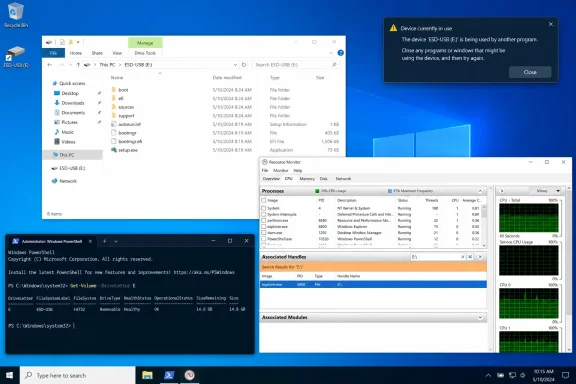Open the Monitor menu in Resource Monitor

(281, 171)
